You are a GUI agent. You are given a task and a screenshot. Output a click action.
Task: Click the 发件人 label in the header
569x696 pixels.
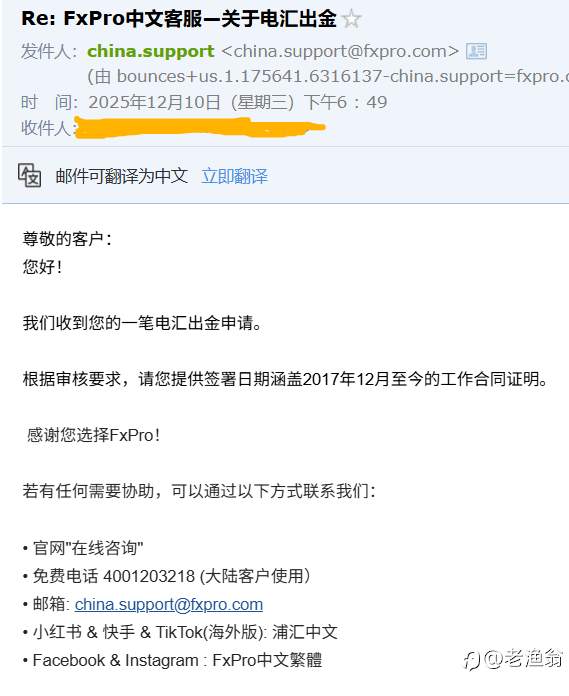click(48, 51)
